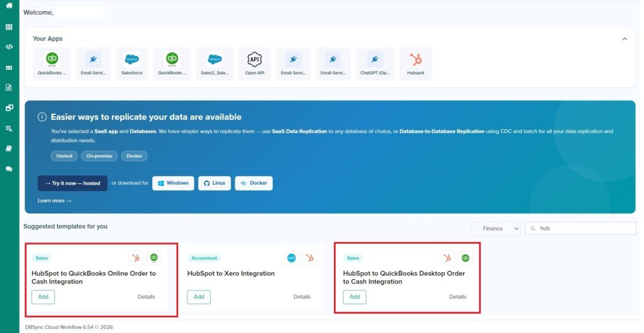644x333 pixels.
Task: Select the Hosted chip
Action: tap(64, 156)
